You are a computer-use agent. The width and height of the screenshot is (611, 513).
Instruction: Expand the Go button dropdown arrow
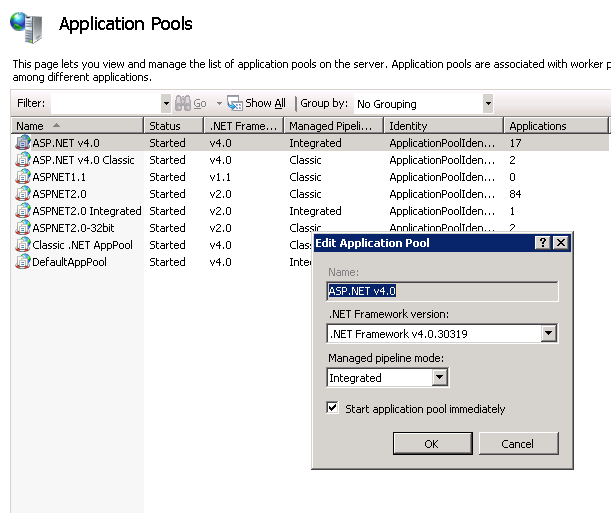pyautogui.click(x=219, y=104)
